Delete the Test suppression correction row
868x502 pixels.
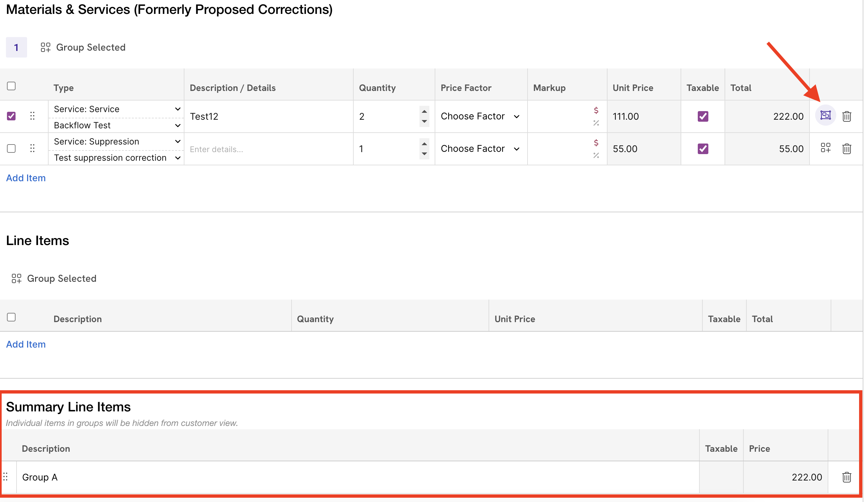[x=847, y=149]
